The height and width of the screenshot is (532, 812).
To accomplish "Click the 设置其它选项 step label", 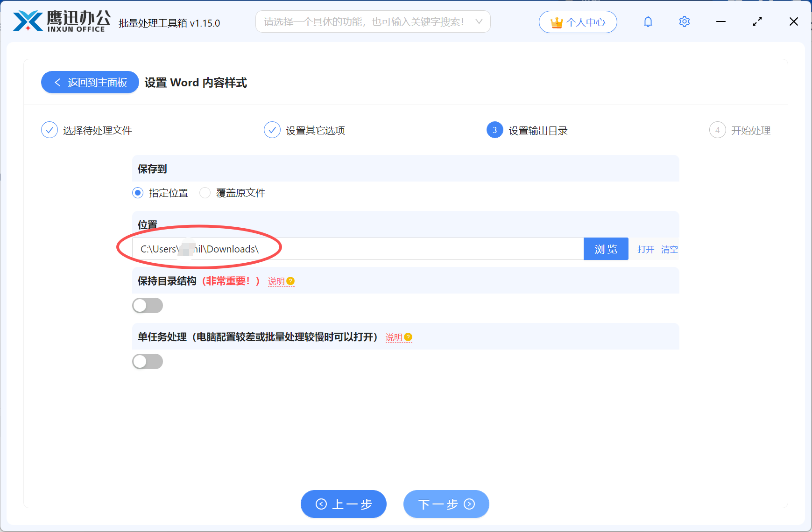I will coord(316,131).
